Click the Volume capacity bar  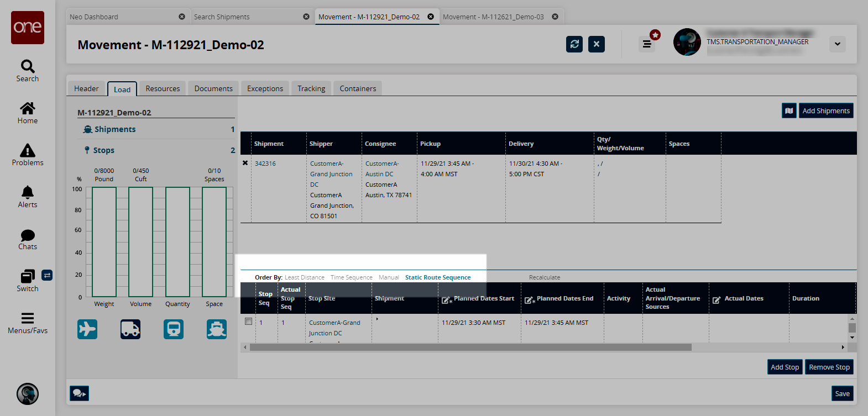pos(140,242)
